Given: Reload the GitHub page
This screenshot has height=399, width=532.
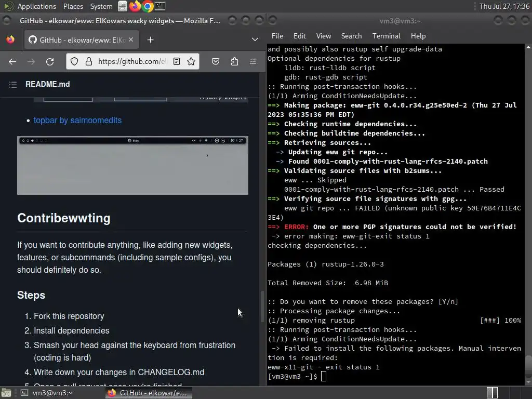Looking at the screenshot, I should pyautogui.click(x=50, y=61).
